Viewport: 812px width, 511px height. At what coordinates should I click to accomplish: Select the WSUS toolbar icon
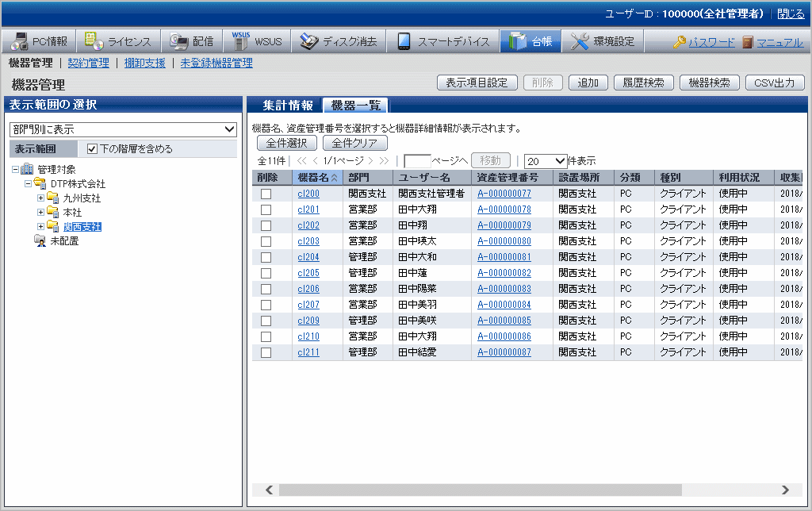tap(241, 41)
